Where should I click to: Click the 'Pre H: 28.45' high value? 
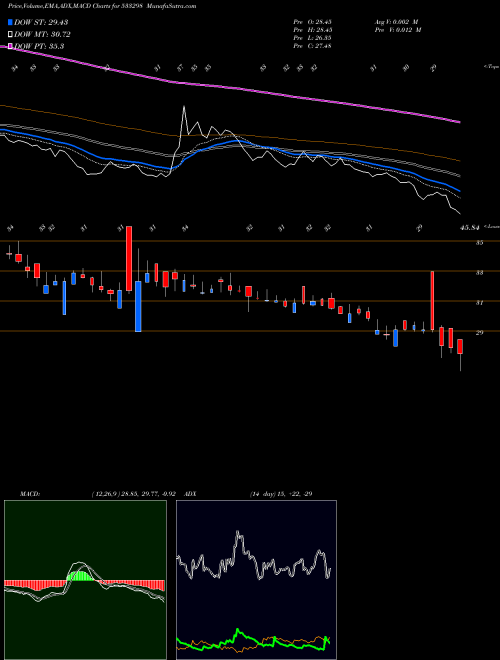tap(313, 30)
